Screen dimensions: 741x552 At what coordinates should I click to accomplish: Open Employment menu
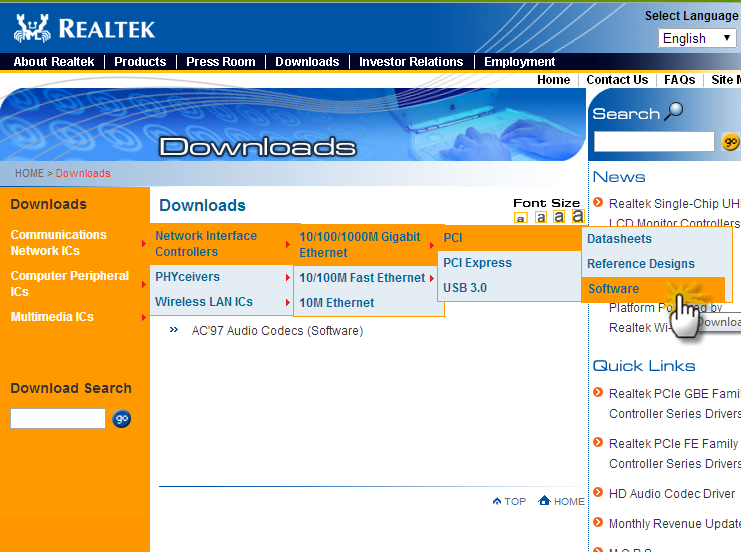[519, 62]
